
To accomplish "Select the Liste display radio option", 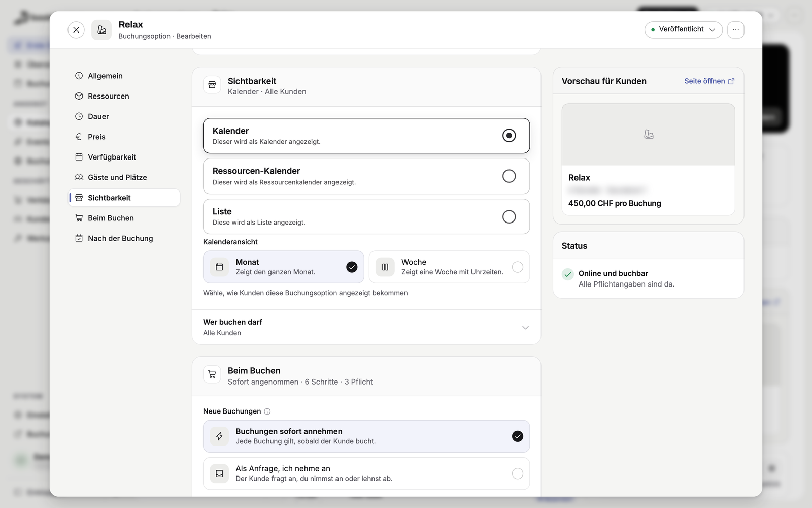I will (x=366, y=216).
